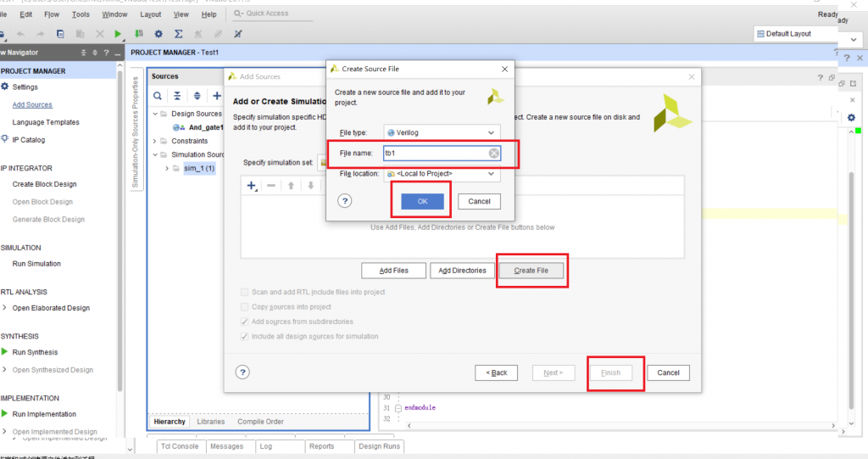Toggle Scan and add RTL include files checkbox
This screenshot has height=459, width=868.
pyautogui.click(x=244, y=292)
